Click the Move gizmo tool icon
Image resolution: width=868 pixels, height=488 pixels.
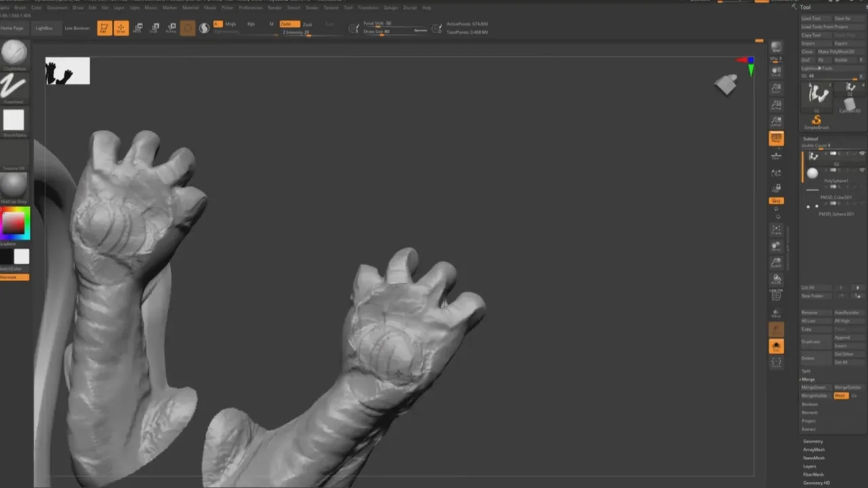(138, 28)
